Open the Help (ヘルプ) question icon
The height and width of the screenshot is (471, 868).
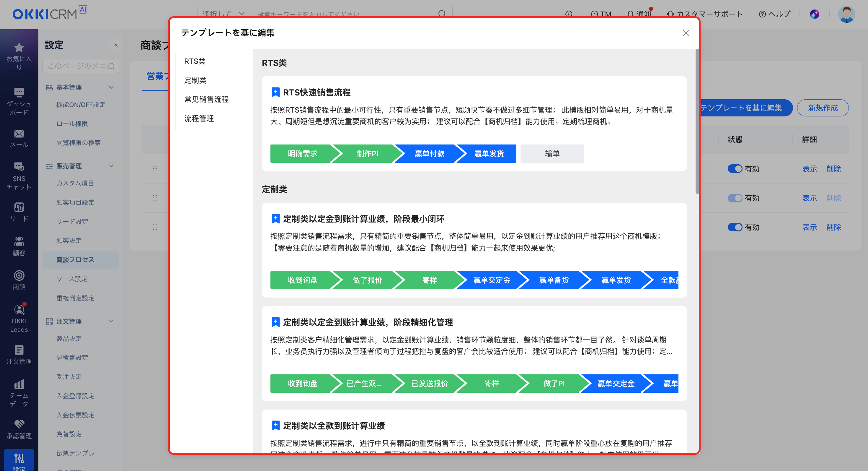(x=774, y=14)
